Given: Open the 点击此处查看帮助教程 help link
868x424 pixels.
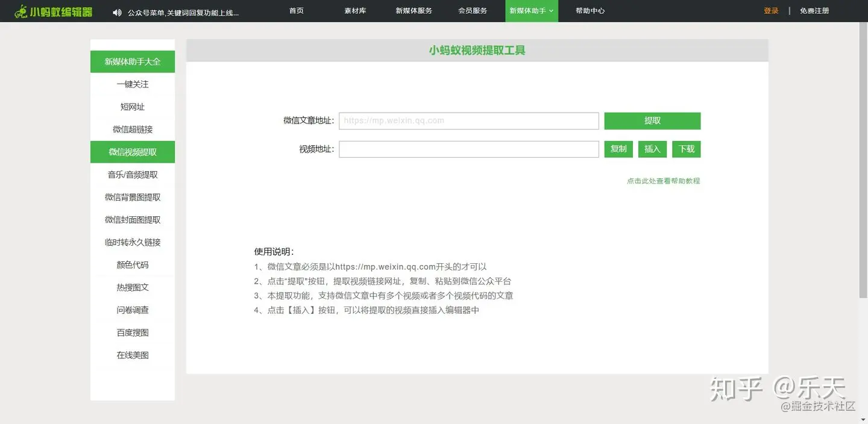Looking at the screenshot, I should pos(663,181).
